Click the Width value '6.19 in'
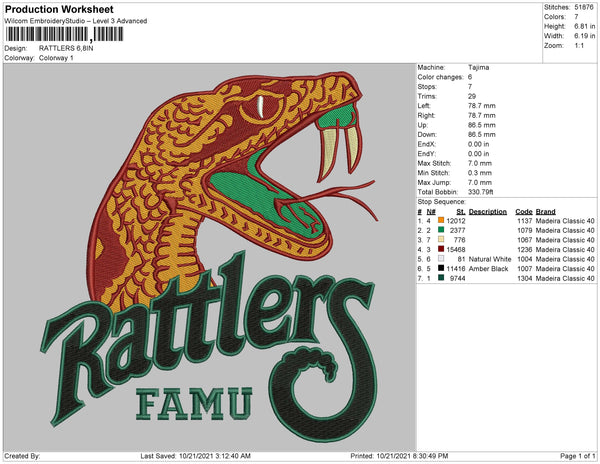The height and width of the screenshot is (464, 600). (584, 36)
